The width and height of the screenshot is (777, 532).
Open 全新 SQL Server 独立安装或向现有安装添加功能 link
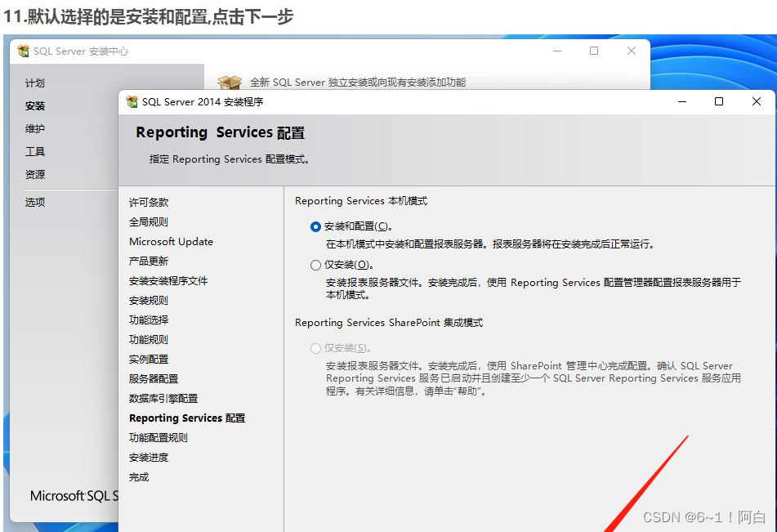358,83
